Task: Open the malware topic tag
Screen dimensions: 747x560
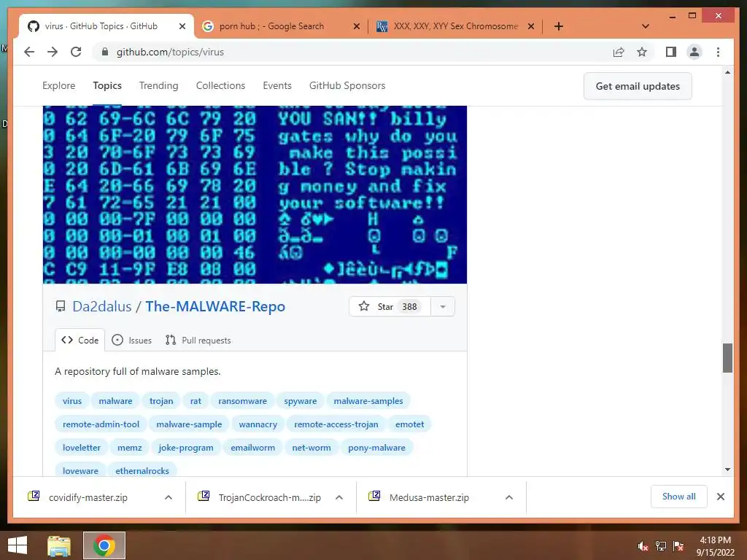Action: coord(115,401)
